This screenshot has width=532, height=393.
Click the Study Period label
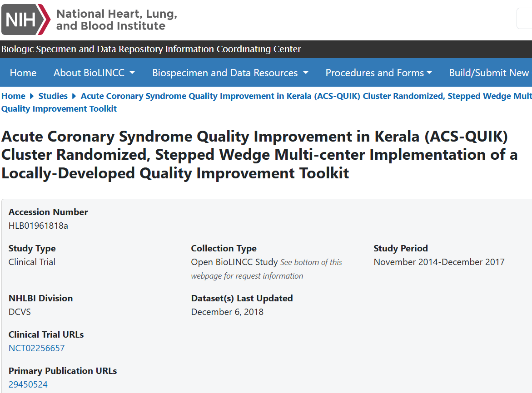pos(401,248)
